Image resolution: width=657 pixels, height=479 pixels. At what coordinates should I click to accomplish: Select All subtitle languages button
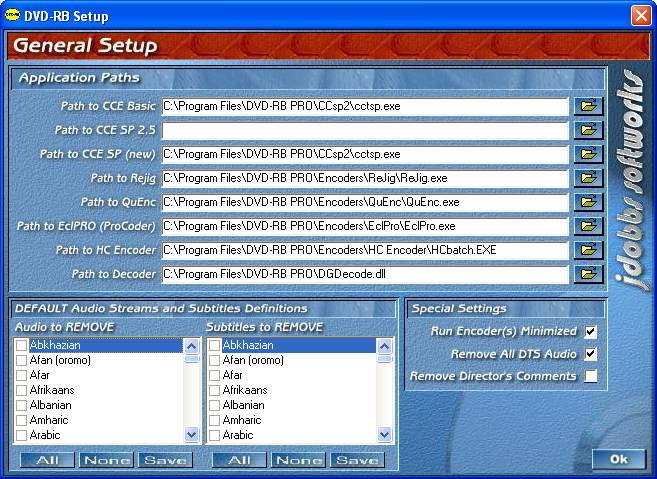239,460
